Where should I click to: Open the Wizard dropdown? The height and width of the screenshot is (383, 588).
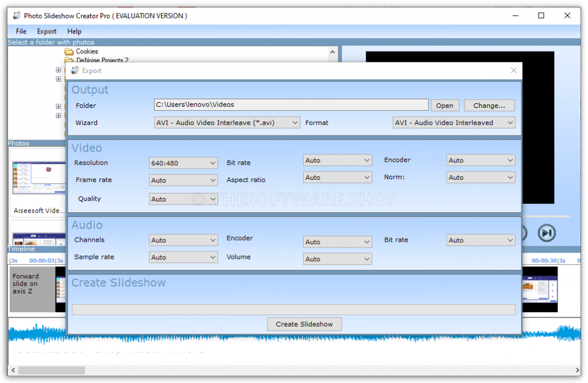(227, 123)
